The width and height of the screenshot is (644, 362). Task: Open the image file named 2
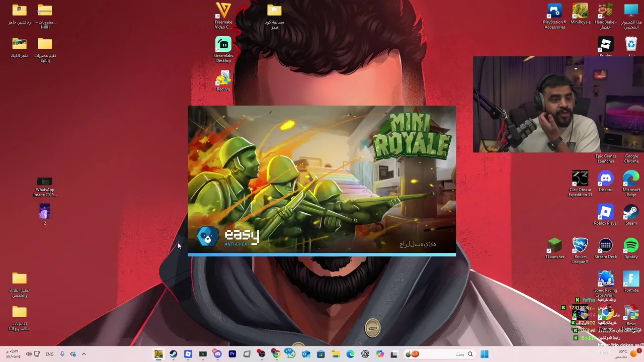pos(45,214)
